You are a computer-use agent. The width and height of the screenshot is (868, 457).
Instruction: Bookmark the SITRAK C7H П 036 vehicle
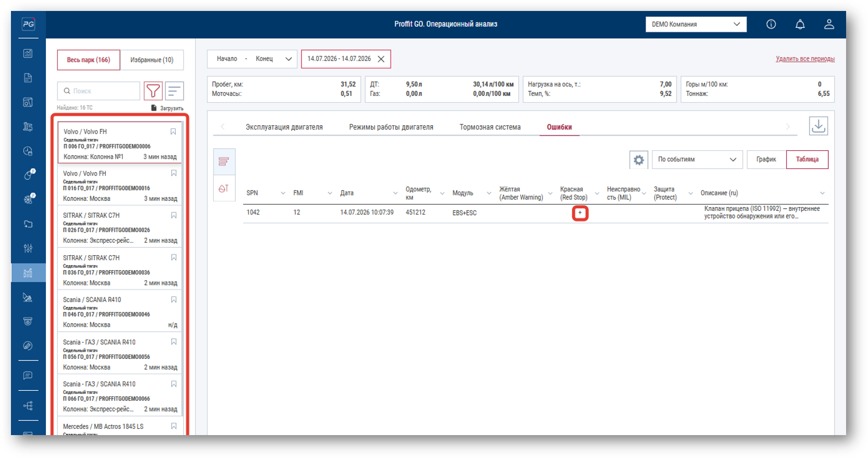pos(174,257)
